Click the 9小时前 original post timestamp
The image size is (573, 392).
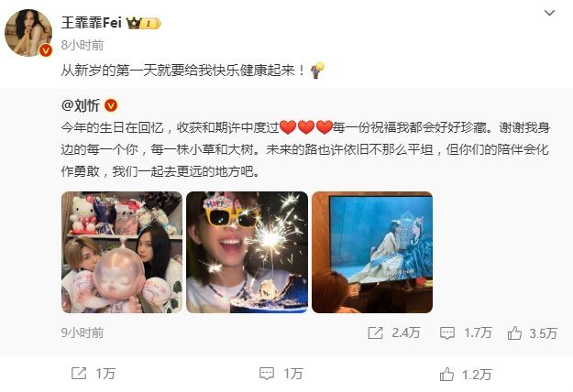tap(83, 332)
